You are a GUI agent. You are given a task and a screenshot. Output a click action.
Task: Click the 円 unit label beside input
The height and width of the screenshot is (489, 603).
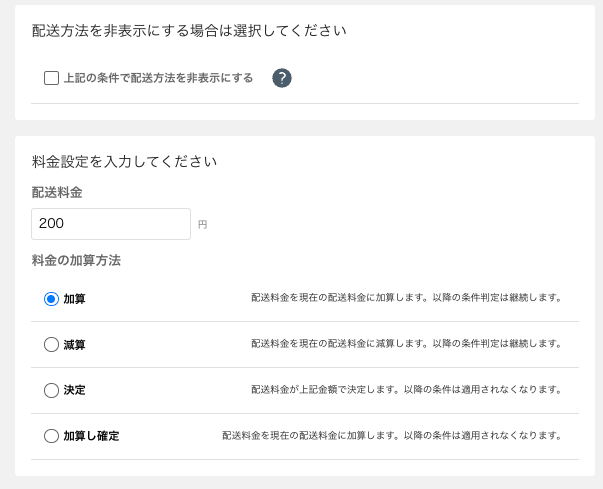[x=202, y=225]
